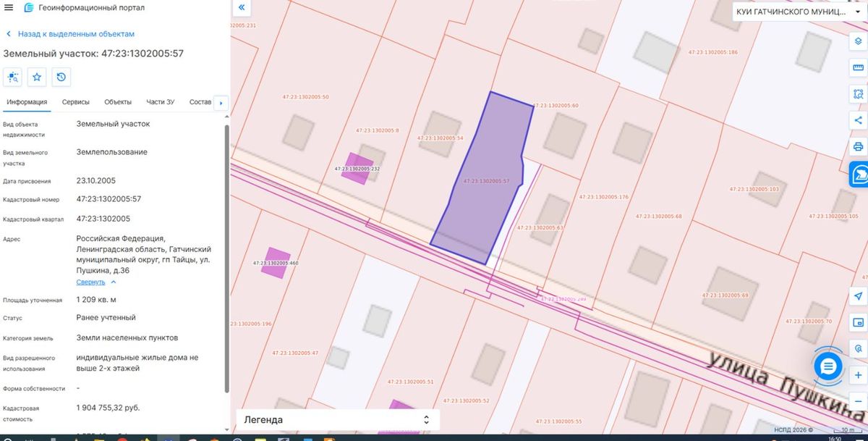Image resolution: width=868 pixels, height=441 pixels.
Task: Click the tracking target tool icon
Action: 859,348
